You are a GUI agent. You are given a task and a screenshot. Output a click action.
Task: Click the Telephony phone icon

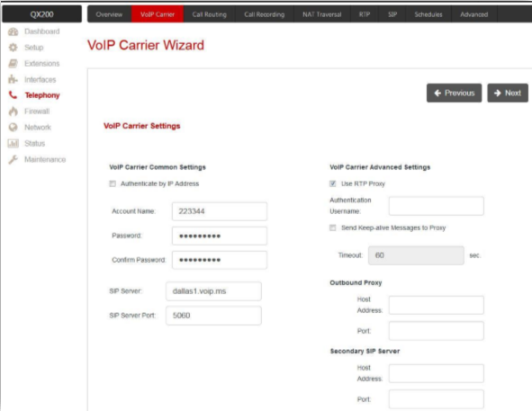(x=13, y=95)
